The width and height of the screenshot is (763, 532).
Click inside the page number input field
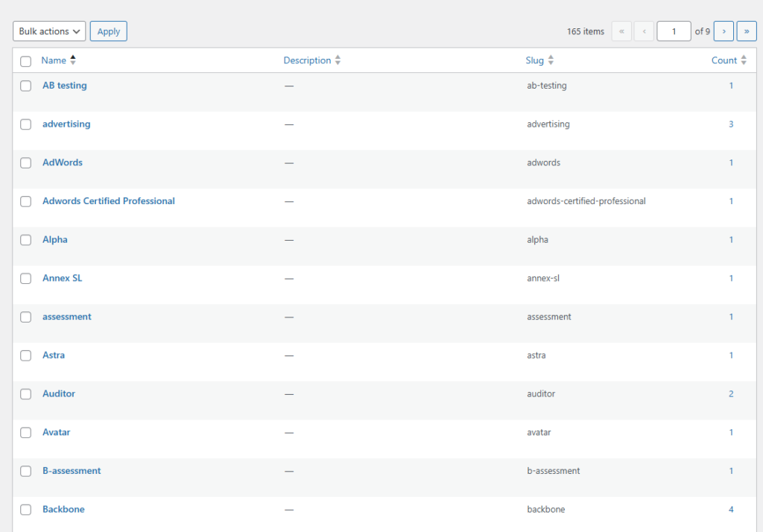pos(674,31)
